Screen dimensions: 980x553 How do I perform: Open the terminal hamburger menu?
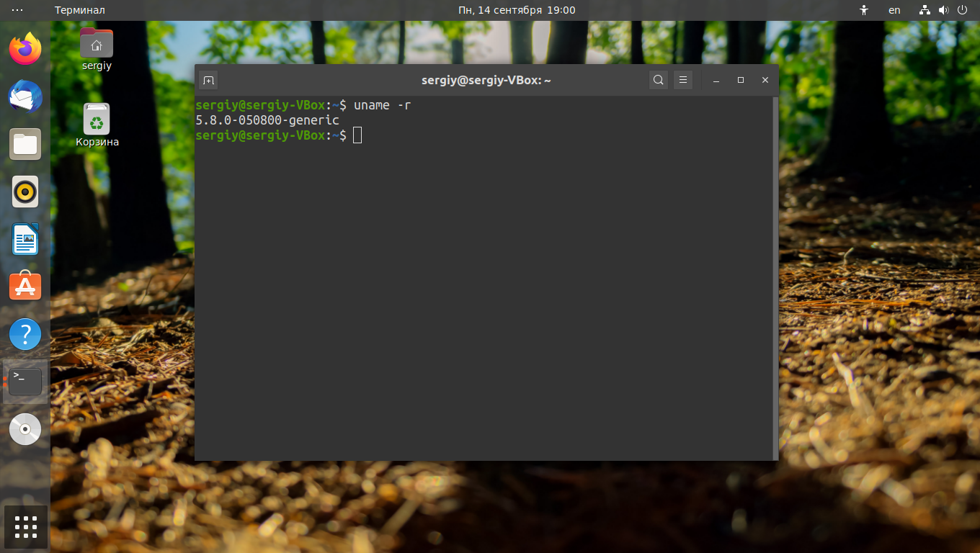[x=683, y=80]
